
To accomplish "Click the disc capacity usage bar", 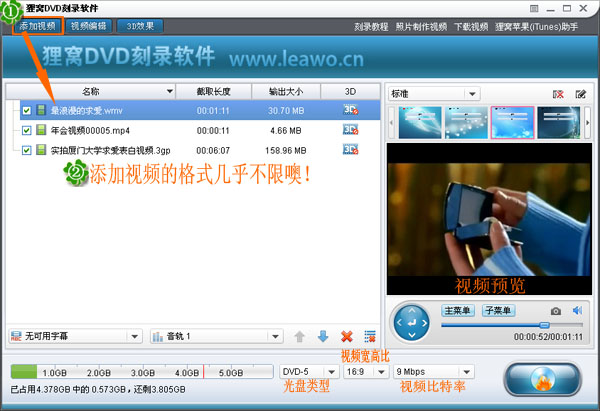I will pyautogui.click(x=142, y=372).
